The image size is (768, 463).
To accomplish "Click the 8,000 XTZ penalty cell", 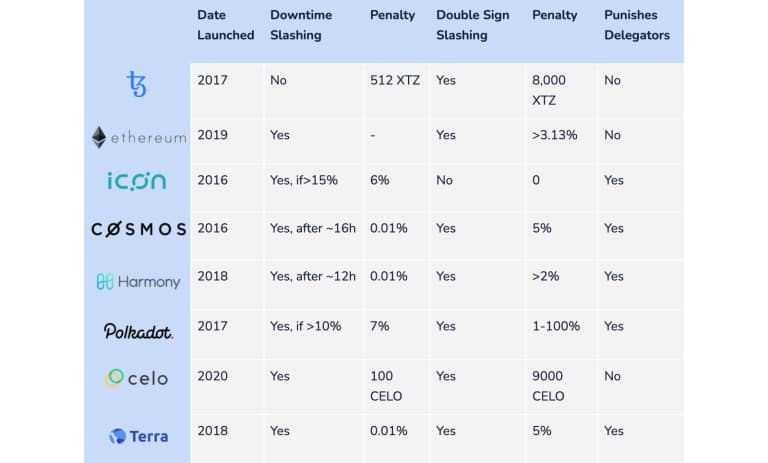I will tap(553, 90).
